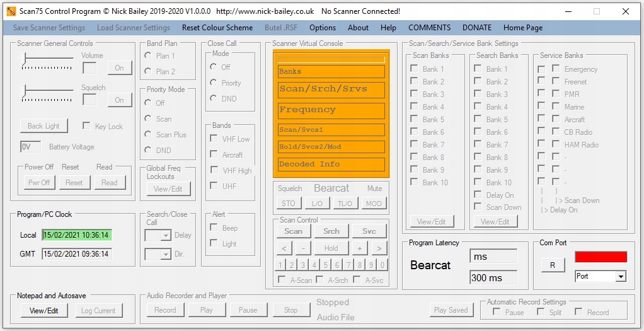Screen dimensions: 644x331
Task: Expand the Delay dropdown
Action: click(166, 236)
